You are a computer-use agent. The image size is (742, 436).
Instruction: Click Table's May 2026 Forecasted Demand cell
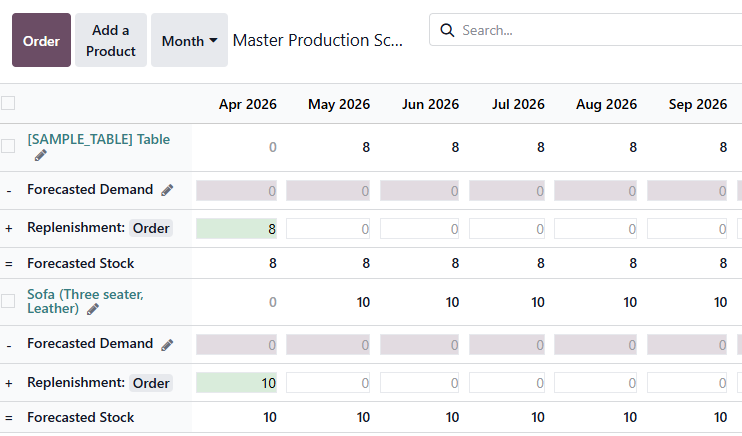coord(328,191)
